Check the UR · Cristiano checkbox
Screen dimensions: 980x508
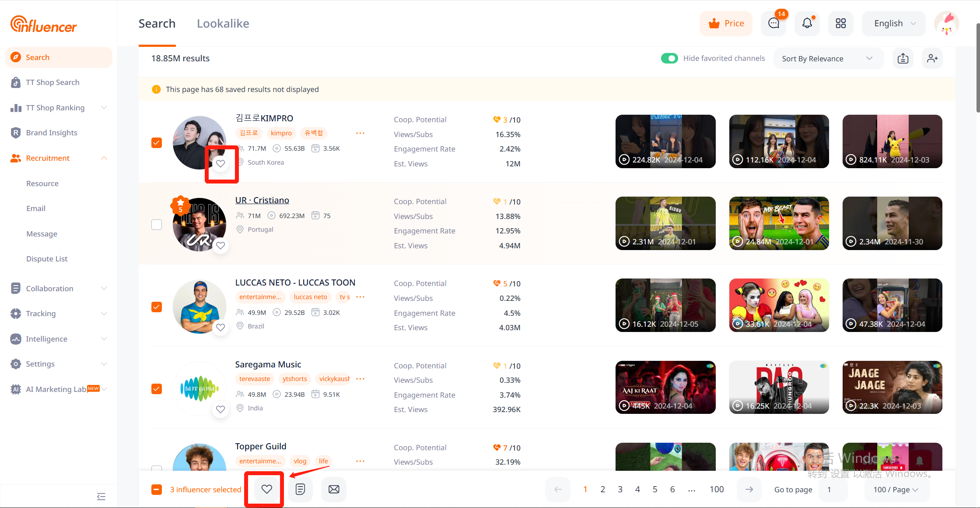point(157,225)
